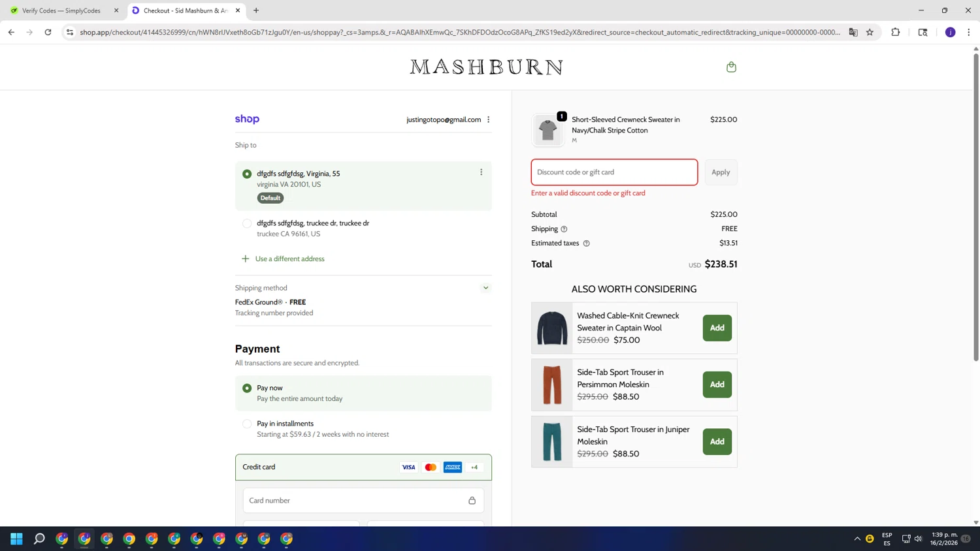Bookmark this page with the star icon
980x551 pixels.
point(870,32)
